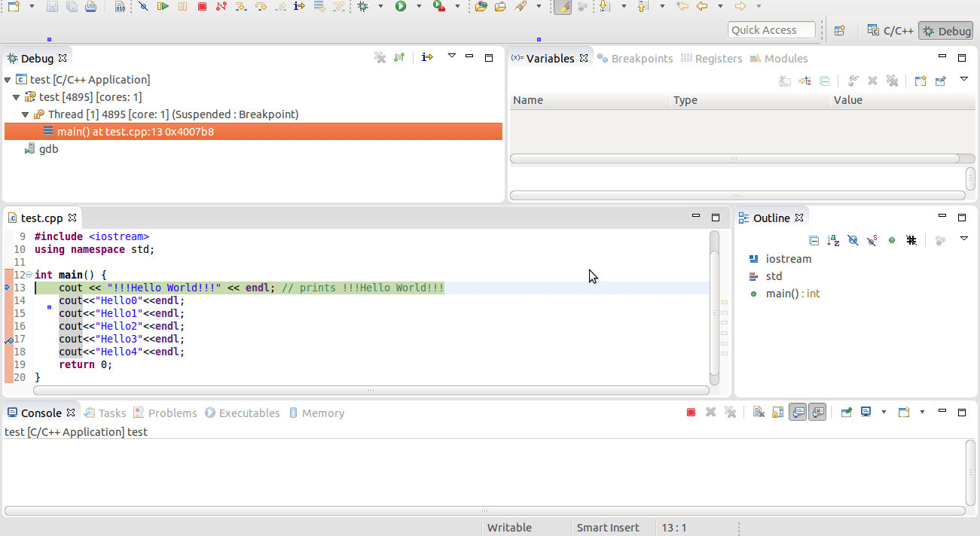Open the Debug launch dropdown arrow

pos(380,7)
